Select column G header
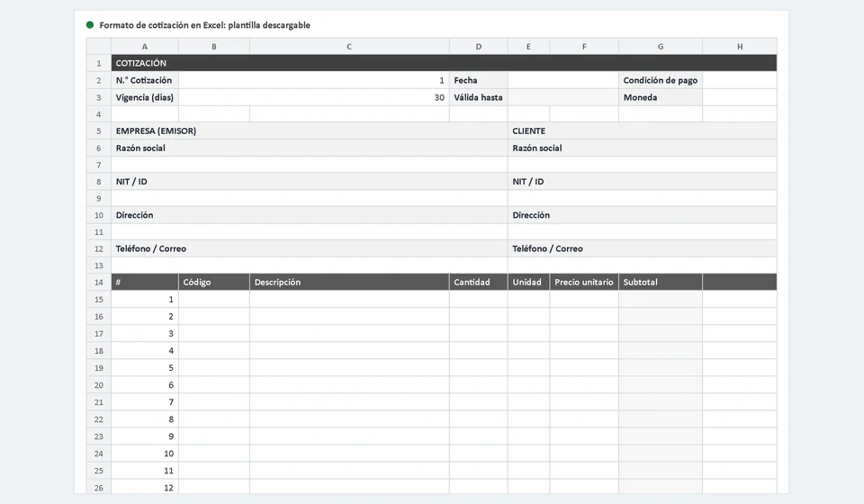Screen dimensions: 864x504 [660, 47]
